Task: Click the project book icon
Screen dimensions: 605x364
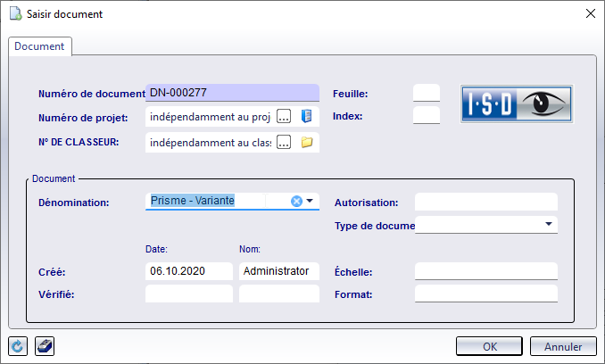Action: coord(306,116)
